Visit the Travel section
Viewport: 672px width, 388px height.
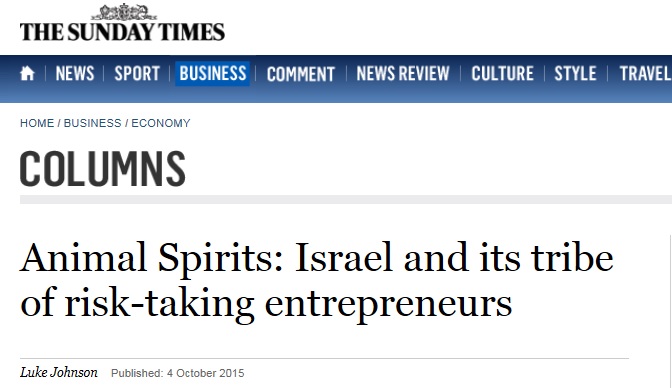tap(645, 73)
